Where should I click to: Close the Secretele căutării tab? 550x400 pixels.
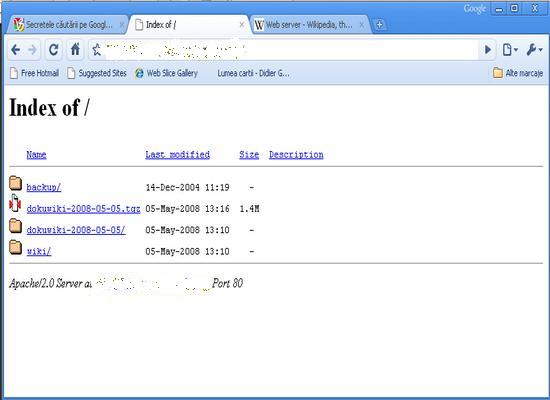[x=122, y=25]
